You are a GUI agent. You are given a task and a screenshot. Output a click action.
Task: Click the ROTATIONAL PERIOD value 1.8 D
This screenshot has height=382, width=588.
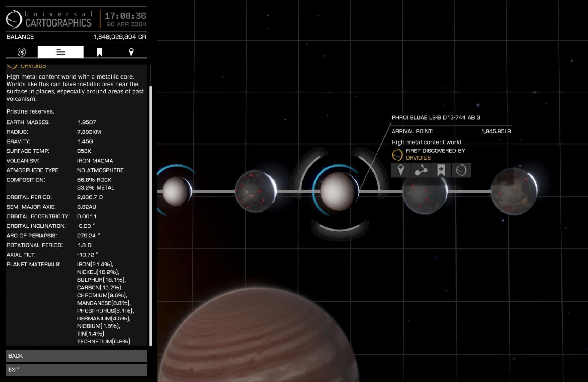click(84, 245)
